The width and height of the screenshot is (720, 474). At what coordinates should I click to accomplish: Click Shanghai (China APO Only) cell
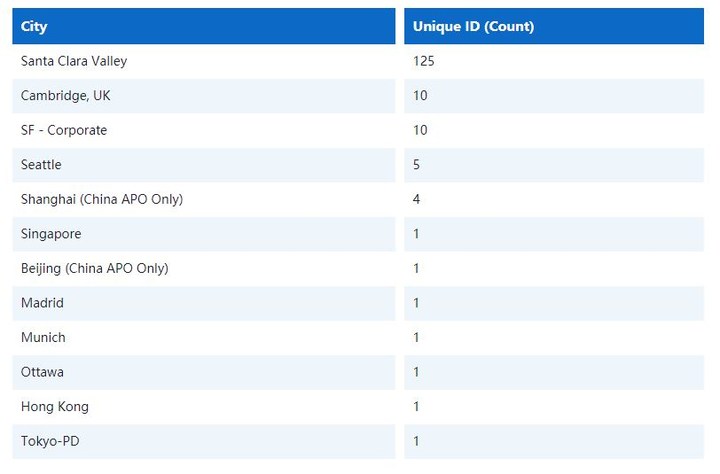(x=203, y=199)
